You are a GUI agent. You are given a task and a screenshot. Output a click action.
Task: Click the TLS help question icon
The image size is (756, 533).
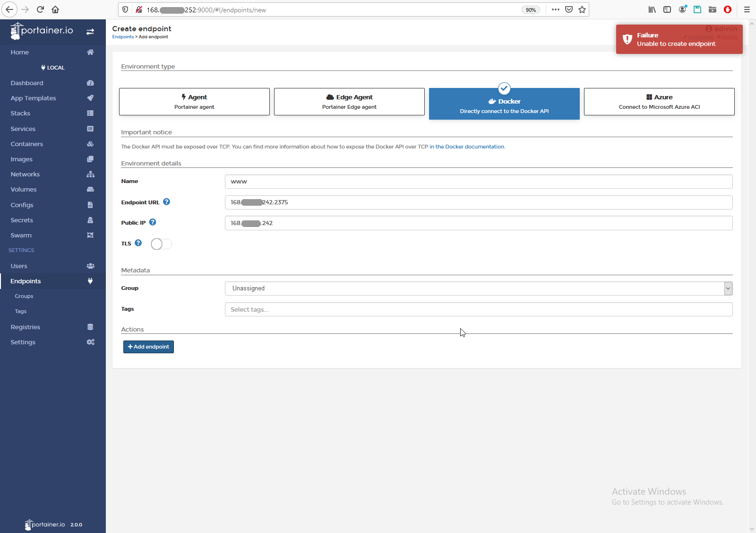click(x=138, y=243)
